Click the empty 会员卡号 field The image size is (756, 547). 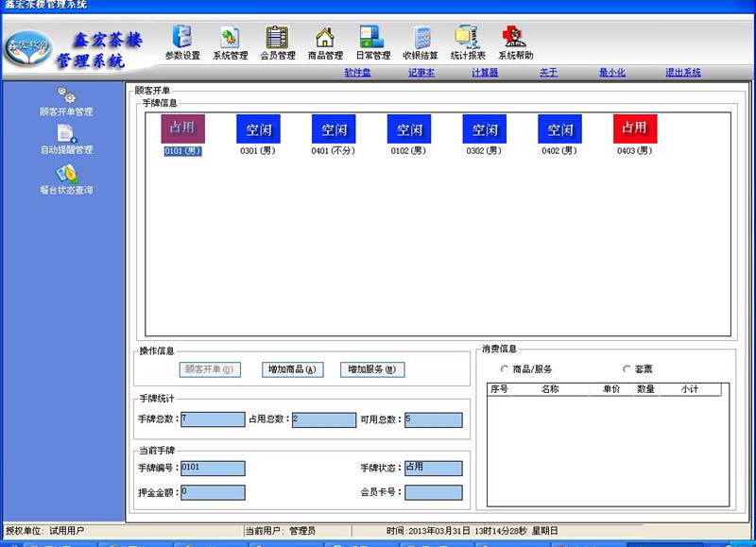tap(434, 492)
